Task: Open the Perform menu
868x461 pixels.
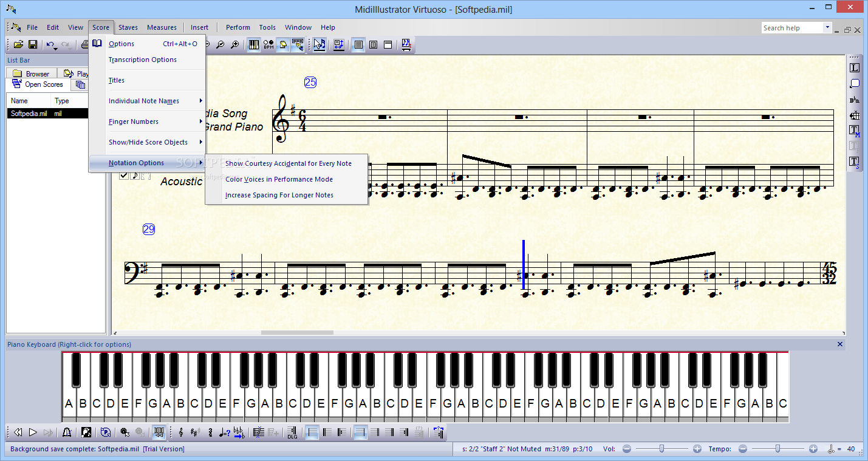Action: point(238,27)
